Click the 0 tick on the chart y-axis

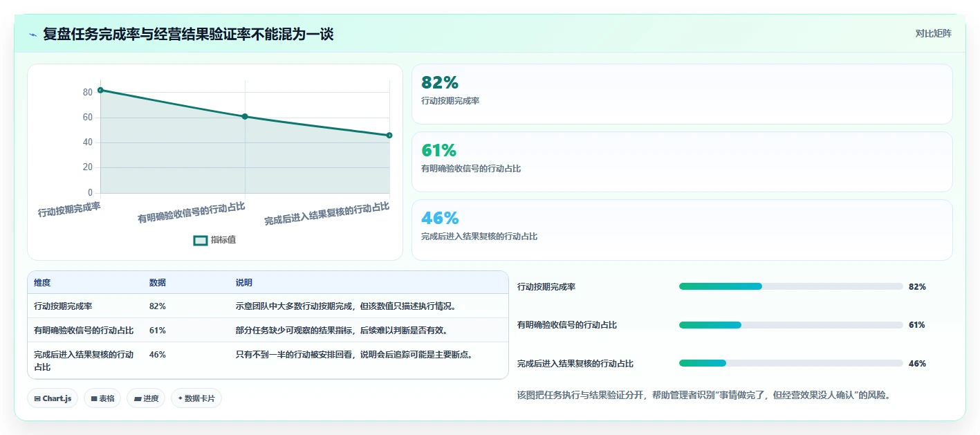tap(90, 192)
